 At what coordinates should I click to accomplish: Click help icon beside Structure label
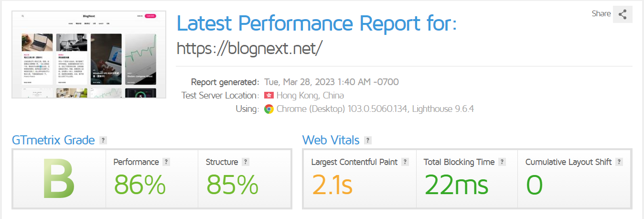(x=246, y=162)
